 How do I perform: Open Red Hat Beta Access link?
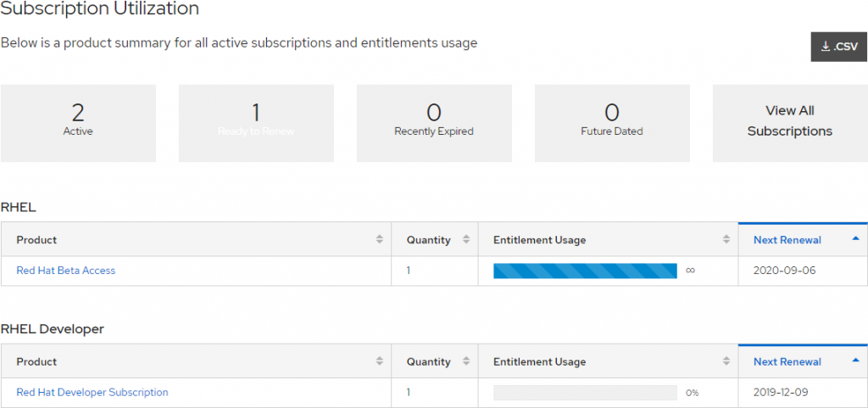(66, 271)
